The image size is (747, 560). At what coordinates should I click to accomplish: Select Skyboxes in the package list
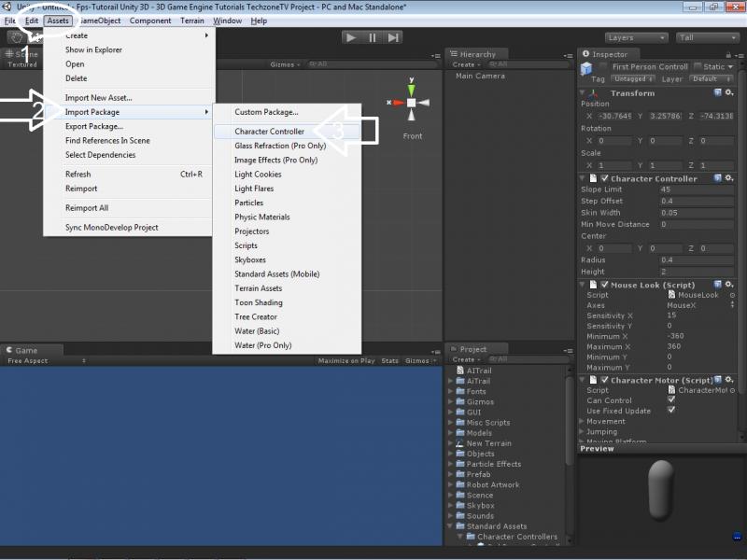(x=251, y=259)
